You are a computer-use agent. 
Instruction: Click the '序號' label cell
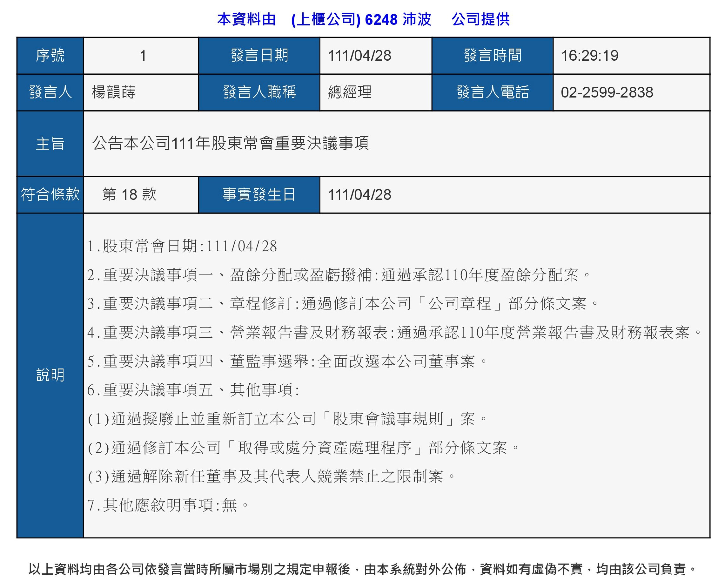pyautogui.click(x=50, y=56)
